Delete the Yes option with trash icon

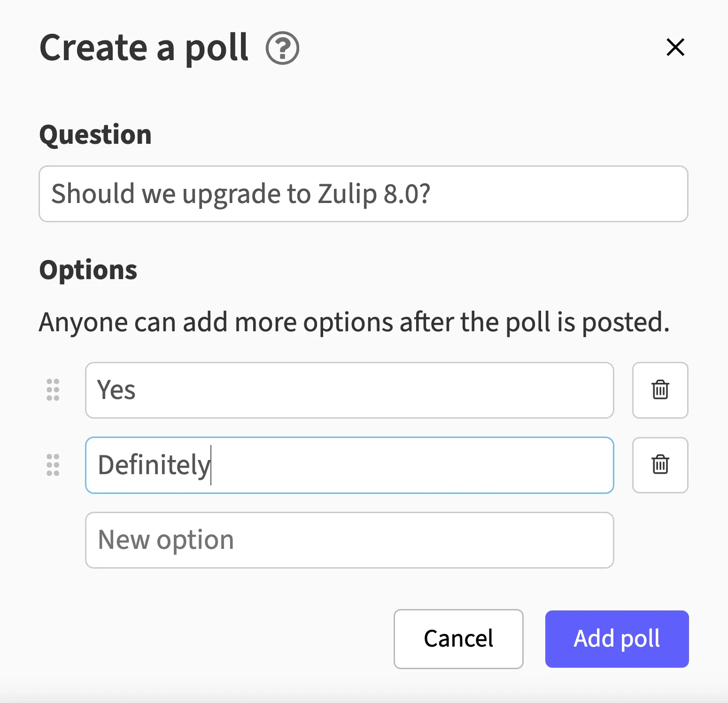660,390
